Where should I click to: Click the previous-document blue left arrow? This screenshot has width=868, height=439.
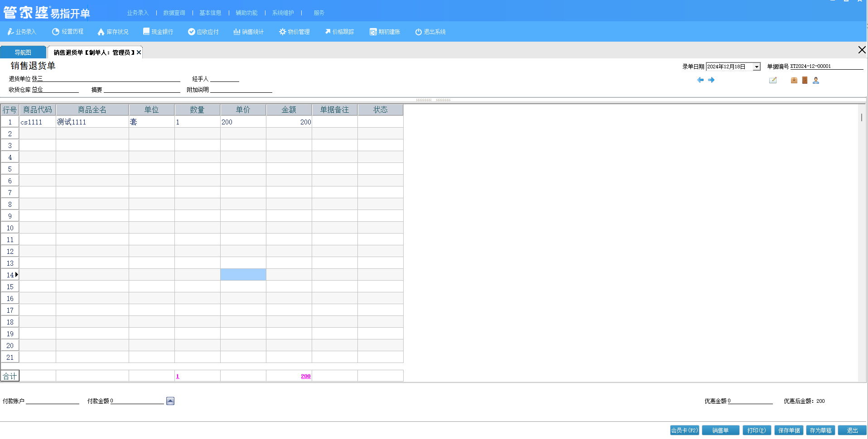click(700, 80)
